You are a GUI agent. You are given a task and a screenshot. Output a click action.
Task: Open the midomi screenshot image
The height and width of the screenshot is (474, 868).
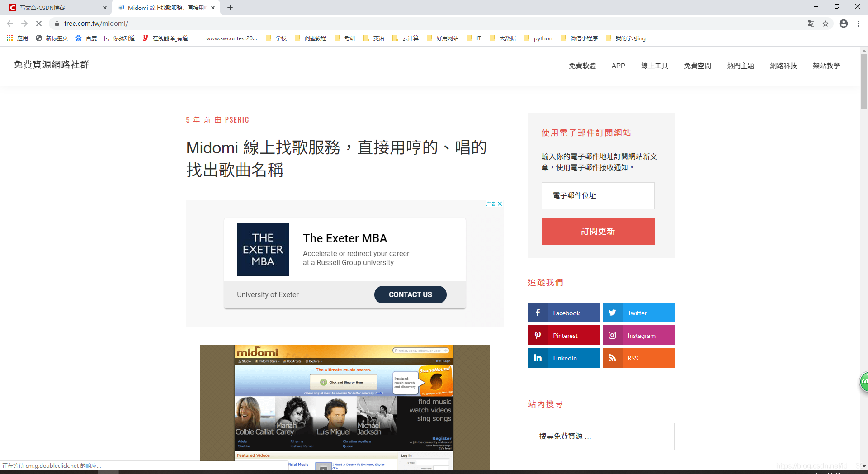click(345, 407)
